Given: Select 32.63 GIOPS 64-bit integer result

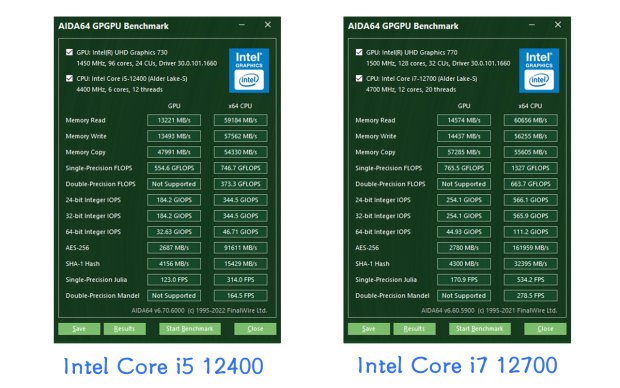Looking at the screenshot, I should [174, 232].
